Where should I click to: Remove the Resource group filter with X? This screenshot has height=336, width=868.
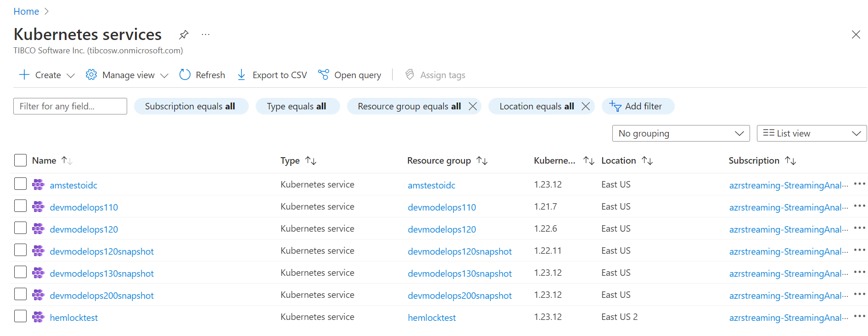pyautogui.click(x=473, y=106)
